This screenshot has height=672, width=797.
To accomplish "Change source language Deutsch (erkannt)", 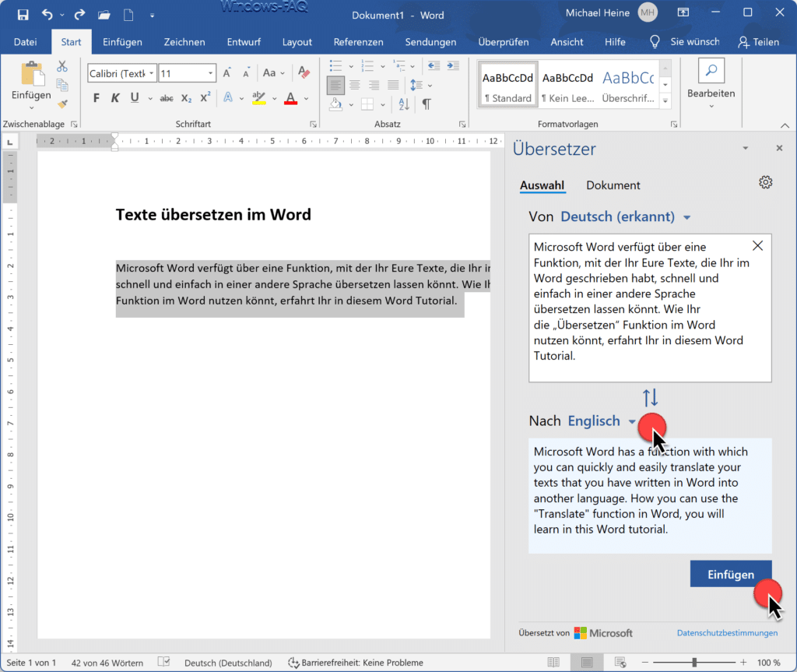I will [x=625, y=216].
